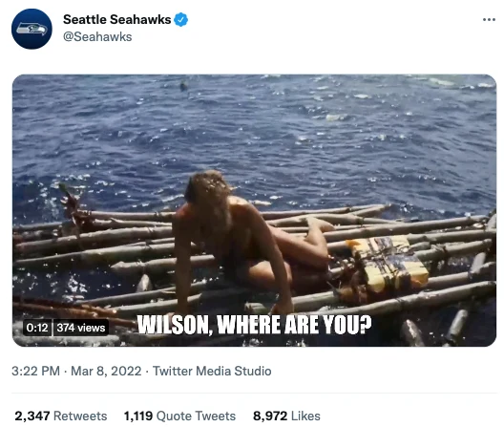Click the 2,347 retweet count number
The image size is (504, 427).
coord(32,416)
